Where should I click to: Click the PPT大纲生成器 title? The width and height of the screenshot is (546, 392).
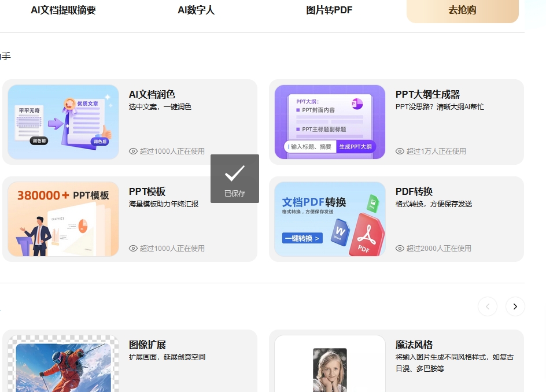(x=427, y=94)
